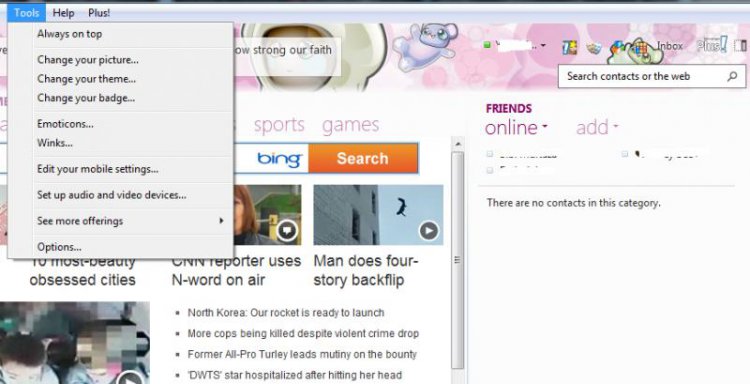
Task: Choose Set up audio and video devices...
Action: tap(112, 195)
